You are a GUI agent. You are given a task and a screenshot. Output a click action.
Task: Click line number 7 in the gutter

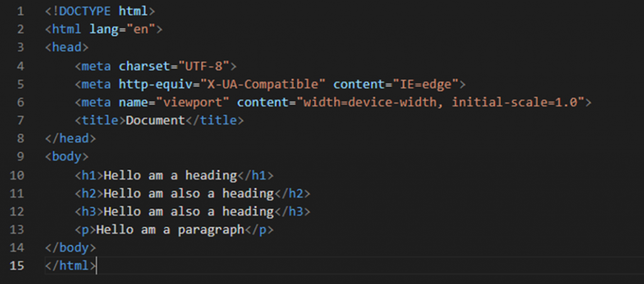pyautogui.click(x=21, y=120)
